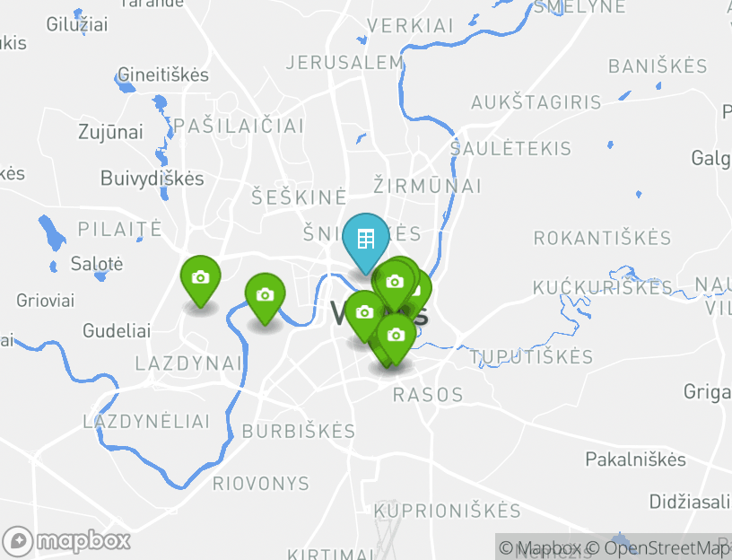Select the Pilaitė district label
Viewport: 732px width, 560px height.
pyautogui.click(x=120, y=229)
